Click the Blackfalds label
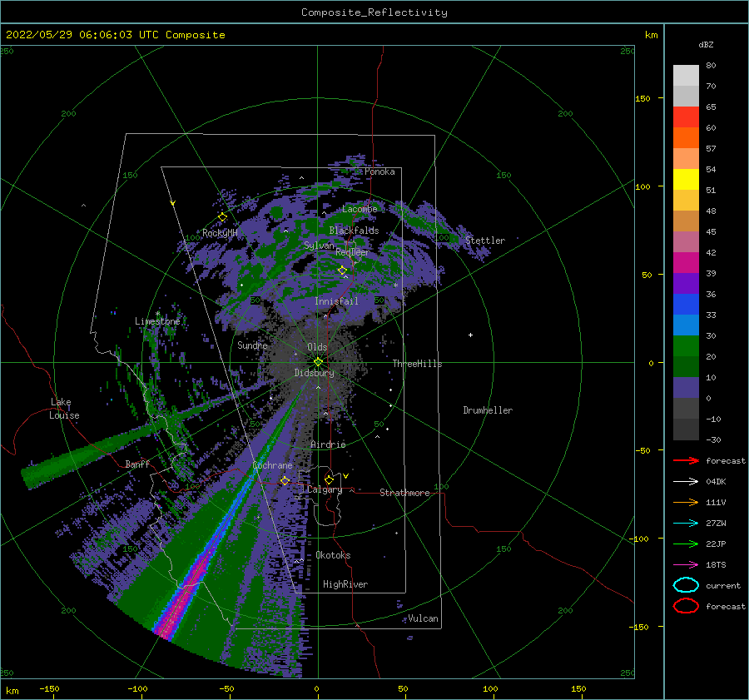749x700 pixels. coord(354,231)
